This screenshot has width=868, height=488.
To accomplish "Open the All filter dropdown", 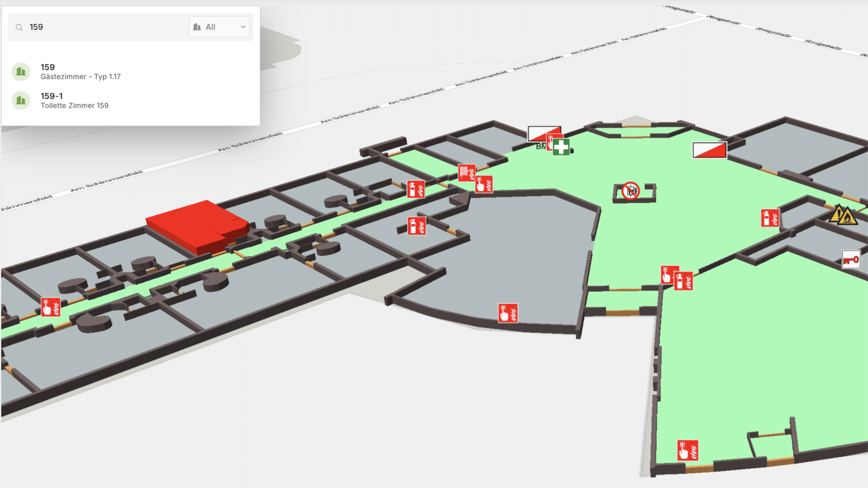I will click(x=220, y=27).
